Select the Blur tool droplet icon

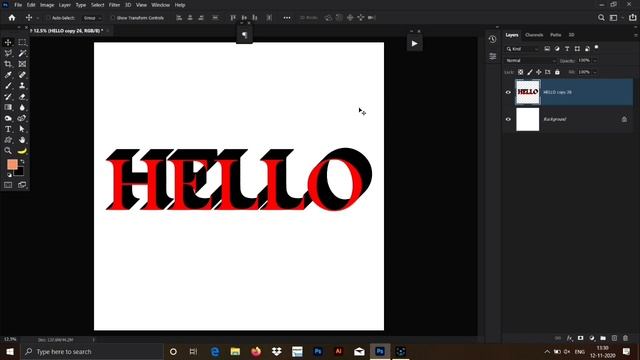tap(22, 107)
